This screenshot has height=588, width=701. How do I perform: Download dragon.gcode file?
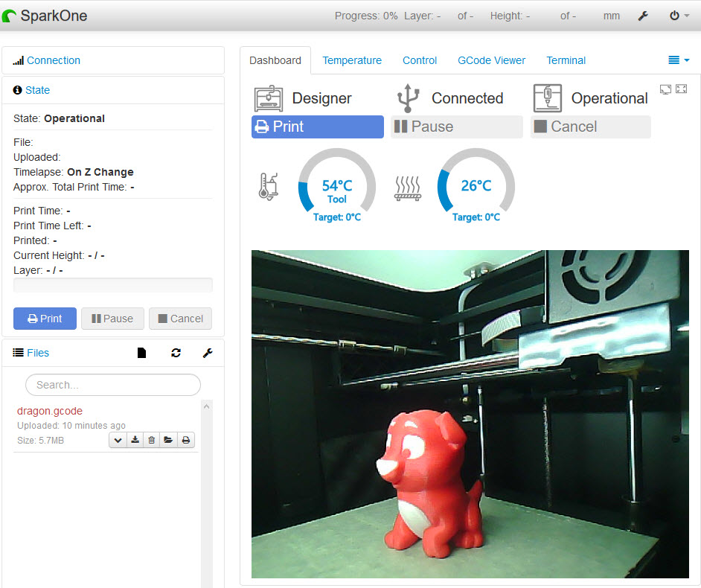pos(135,440)
